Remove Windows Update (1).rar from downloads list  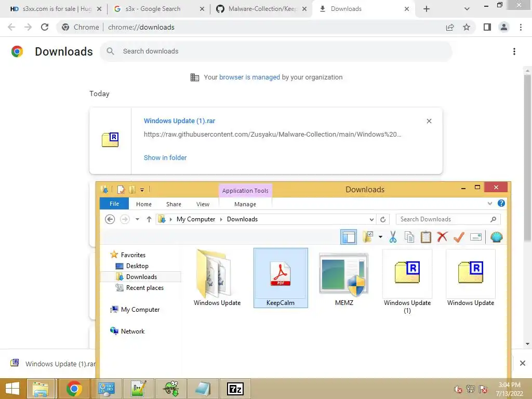[x=429, y=121]
